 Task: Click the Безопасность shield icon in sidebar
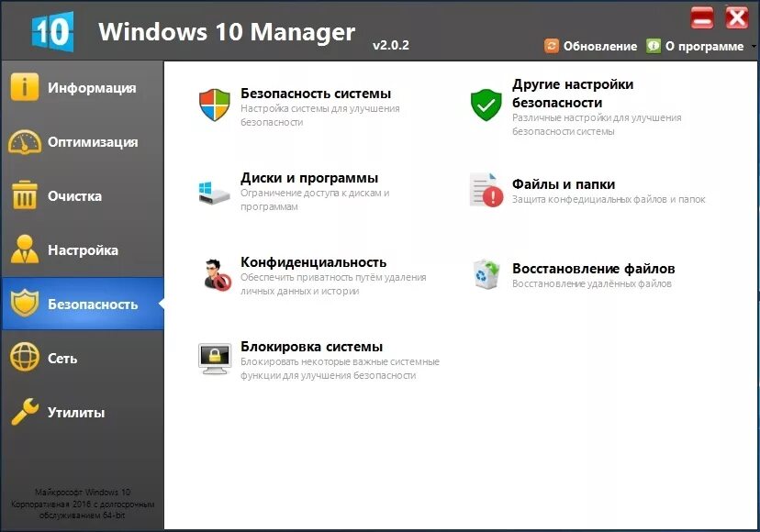click(24, 304)
